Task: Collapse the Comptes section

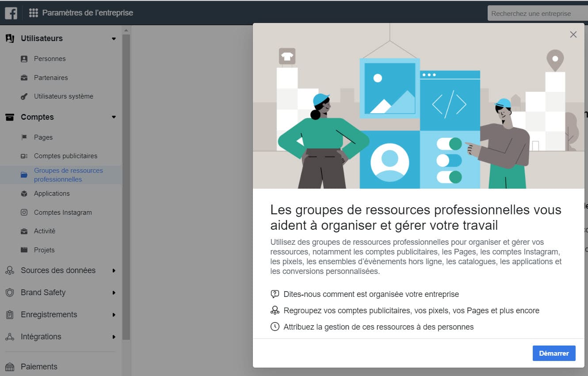Action: (114, 117)
